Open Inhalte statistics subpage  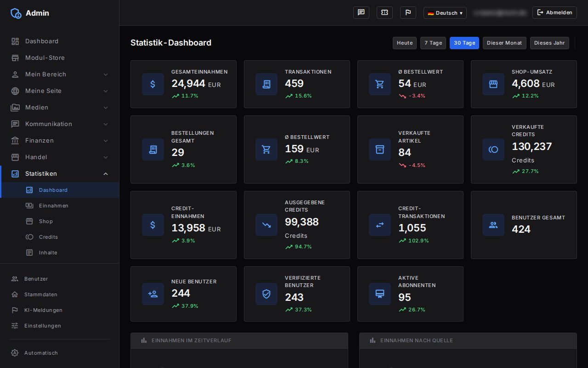click(60, 253)
